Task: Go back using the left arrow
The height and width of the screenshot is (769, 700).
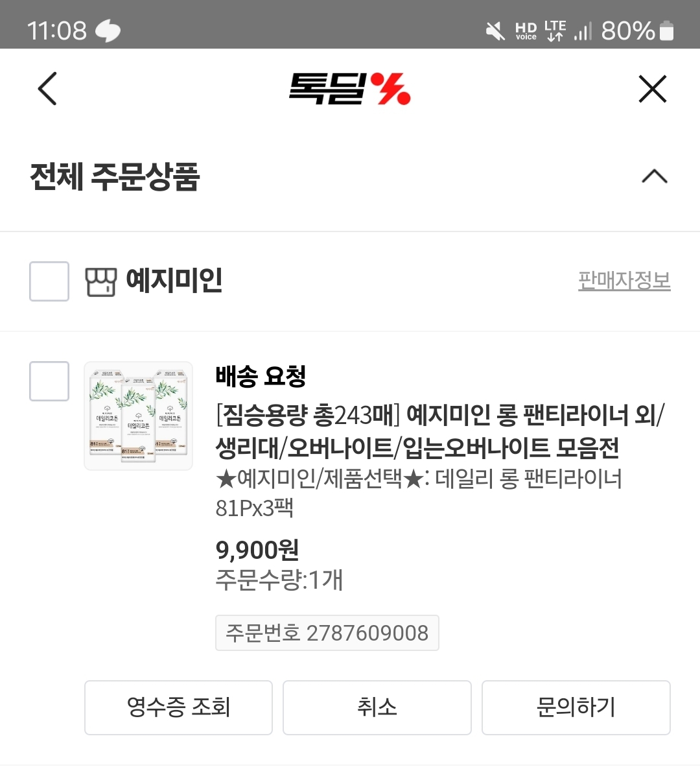Action: coord(47,89)
